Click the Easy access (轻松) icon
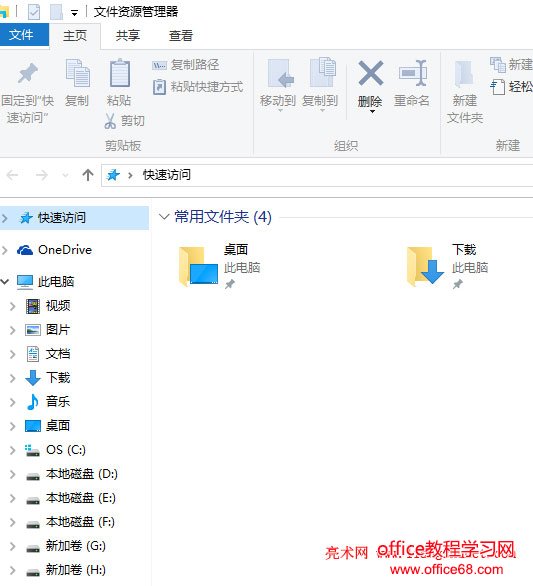533x586 pixels. point(498,87)
